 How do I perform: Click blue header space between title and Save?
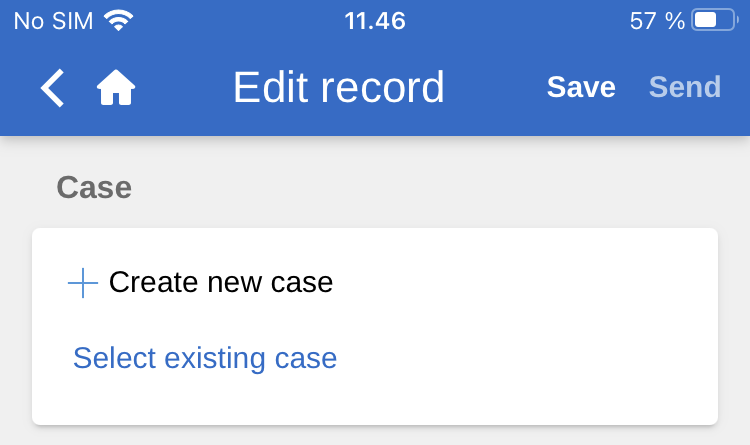[x=495, y=88]
